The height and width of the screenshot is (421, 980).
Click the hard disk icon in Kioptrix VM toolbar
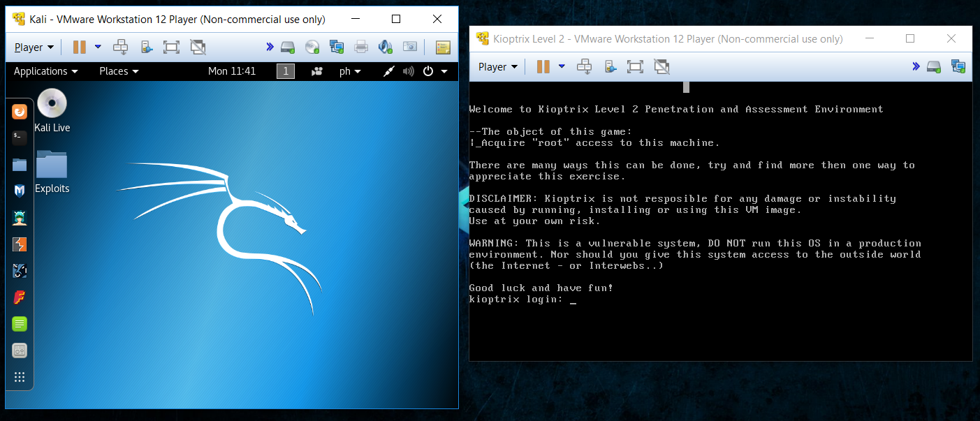(x=934, y=66)
